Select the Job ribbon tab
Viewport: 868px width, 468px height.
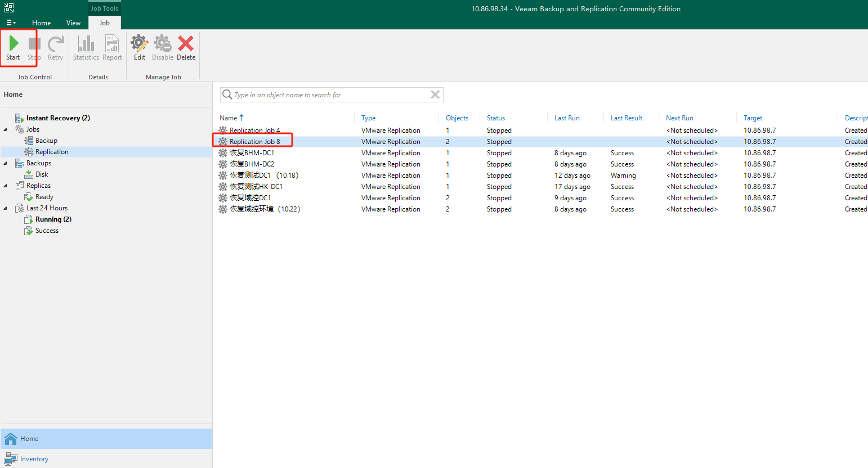(x=105, y=23)
